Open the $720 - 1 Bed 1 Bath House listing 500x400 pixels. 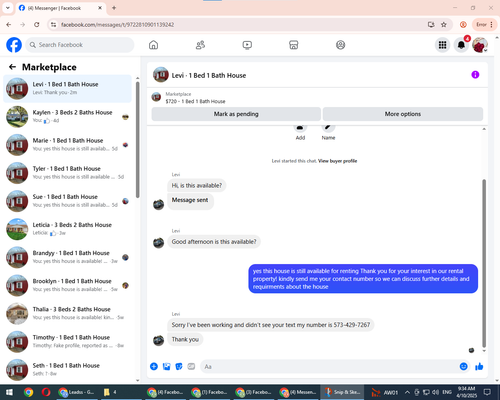pos(195,101)
